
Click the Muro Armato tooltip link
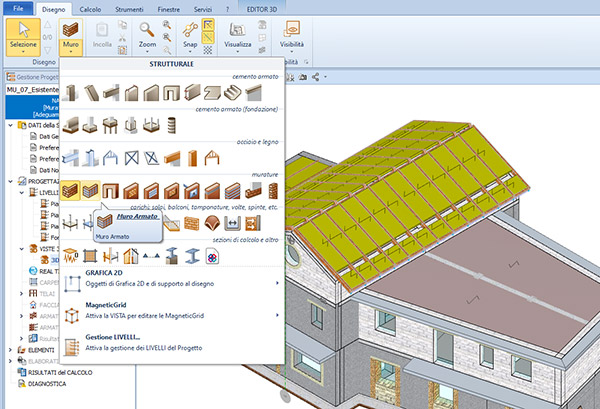[x=137, y=217]
